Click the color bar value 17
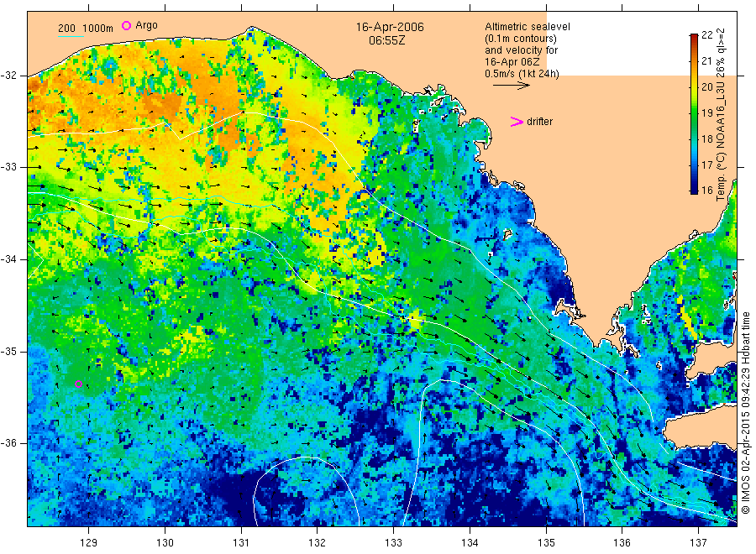This screenshot has width=756, height=554. coord(706,165)
